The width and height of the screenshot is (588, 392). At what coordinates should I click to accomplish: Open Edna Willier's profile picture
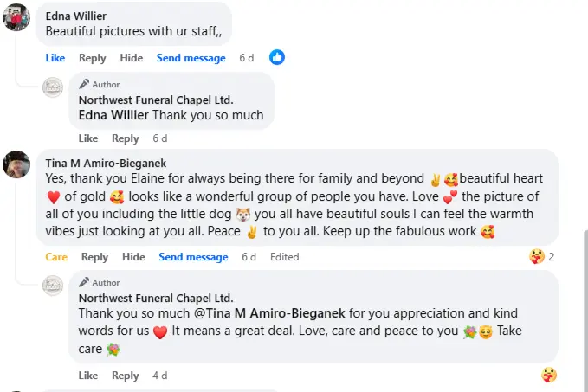point(17,16)
